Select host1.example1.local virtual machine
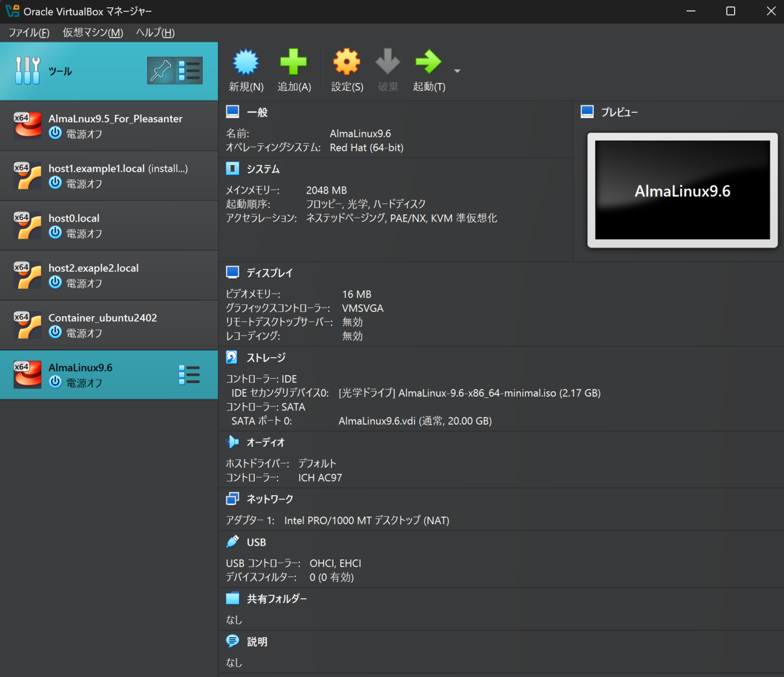 click(x=109, y=176)
